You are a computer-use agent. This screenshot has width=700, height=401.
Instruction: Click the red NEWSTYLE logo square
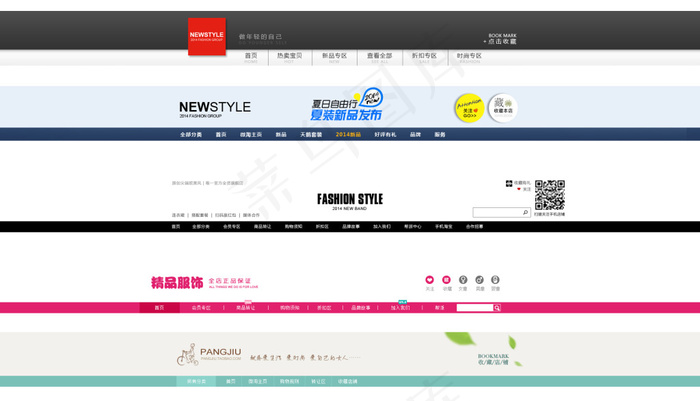(x=207, y=36)
